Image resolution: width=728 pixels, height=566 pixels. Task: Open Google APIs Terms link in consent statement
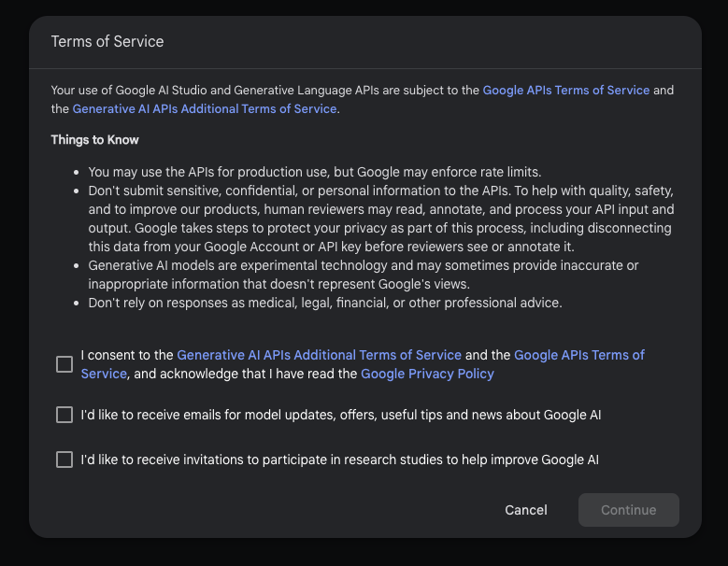coord(578,355)
